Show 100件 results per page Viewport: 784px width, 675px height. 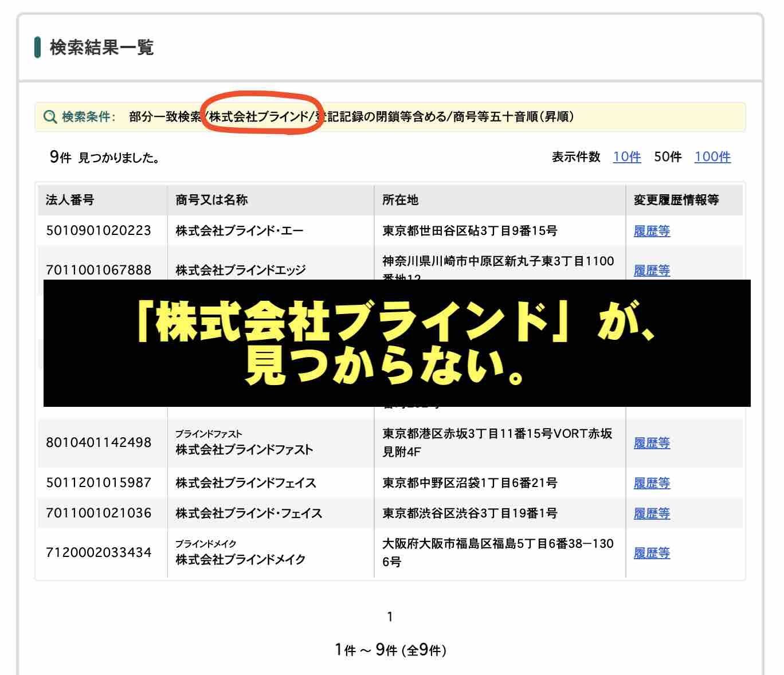point(712,156)
